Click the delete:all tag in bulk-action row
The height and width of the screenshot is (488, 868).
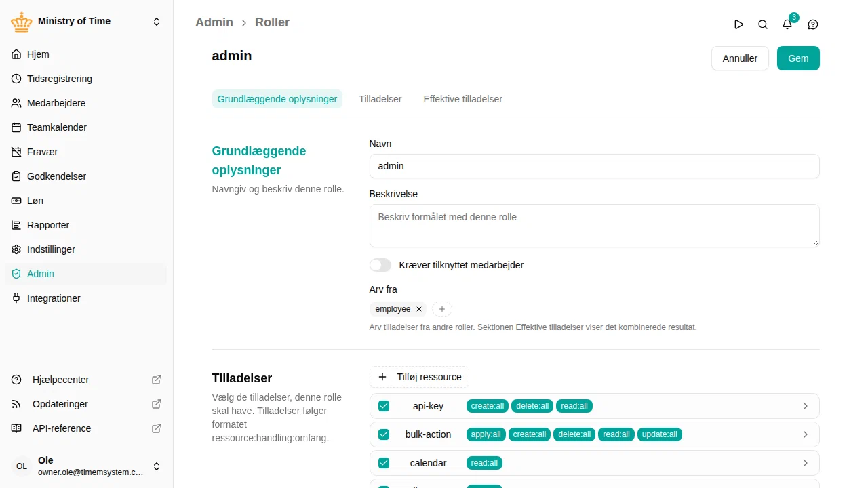[x=574, y=434]
